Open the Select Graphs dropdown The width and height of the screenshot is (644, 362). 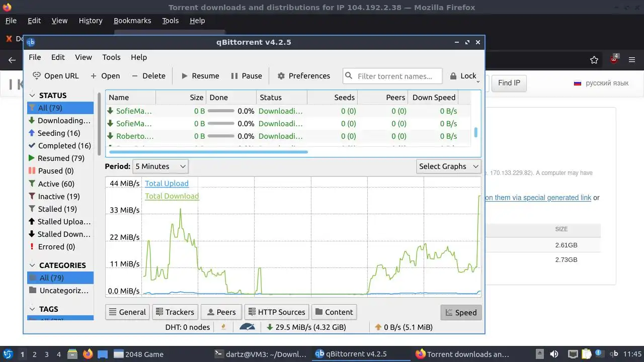click(449, 166)
